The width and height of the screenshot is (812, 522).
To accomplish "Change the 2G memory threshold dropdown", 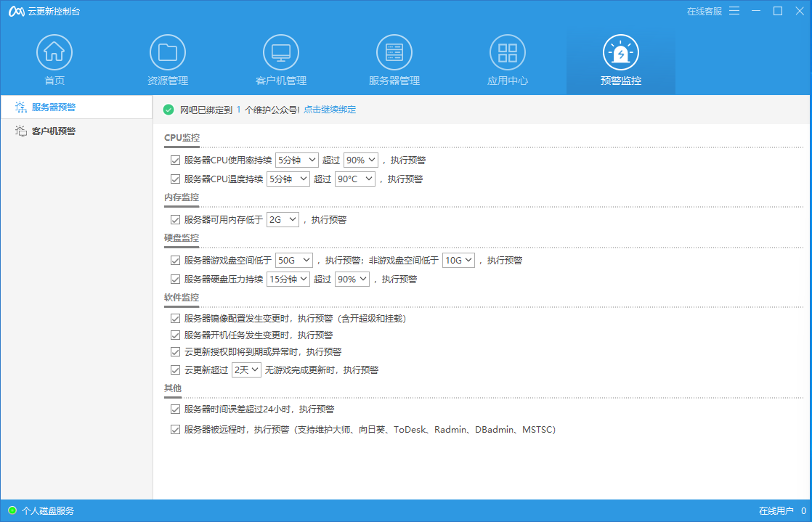I will pyautogui.click(x=283, y=219).
